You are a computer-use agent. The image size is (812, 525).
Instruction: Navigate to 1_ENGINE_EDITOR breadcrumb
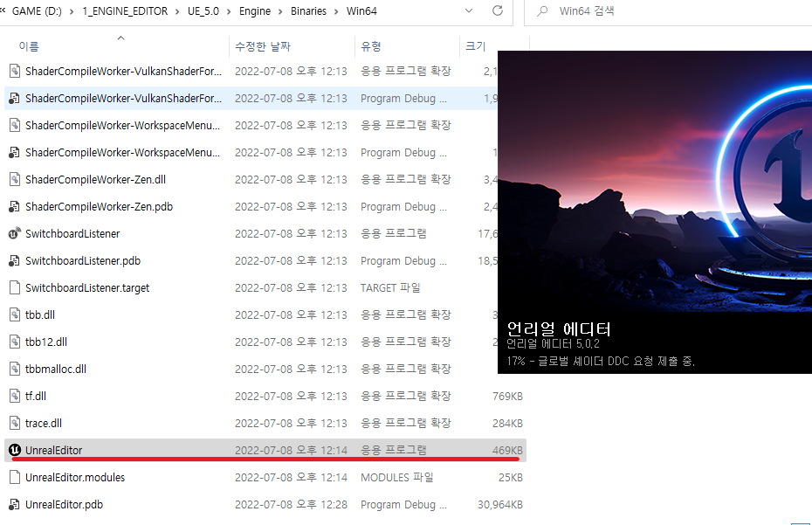(125, 10)
